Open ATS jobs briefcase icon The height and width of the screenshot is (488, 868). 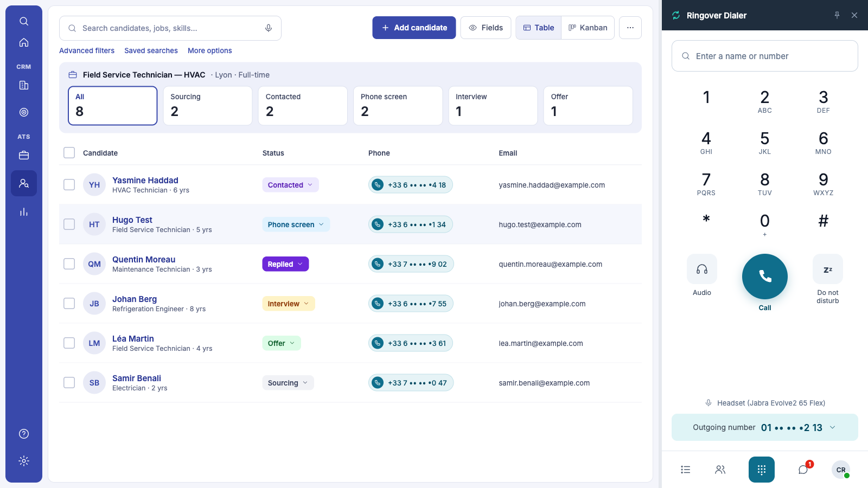point(24,155)
